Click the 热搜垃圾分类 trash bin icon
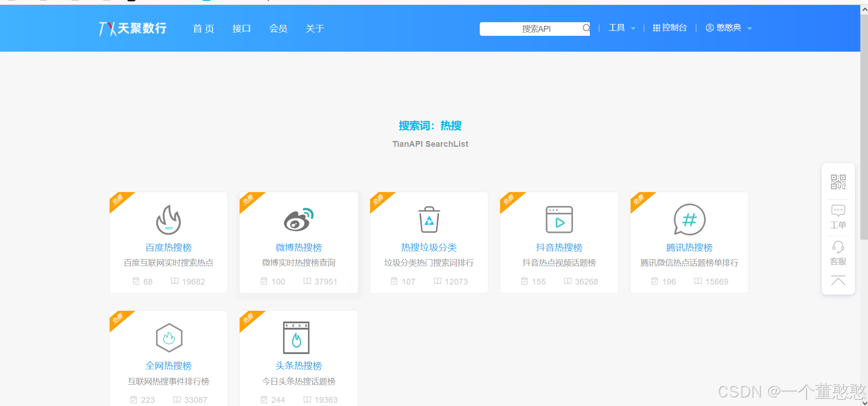The width and height of the screenshot is (868, 406). [429, 219]
